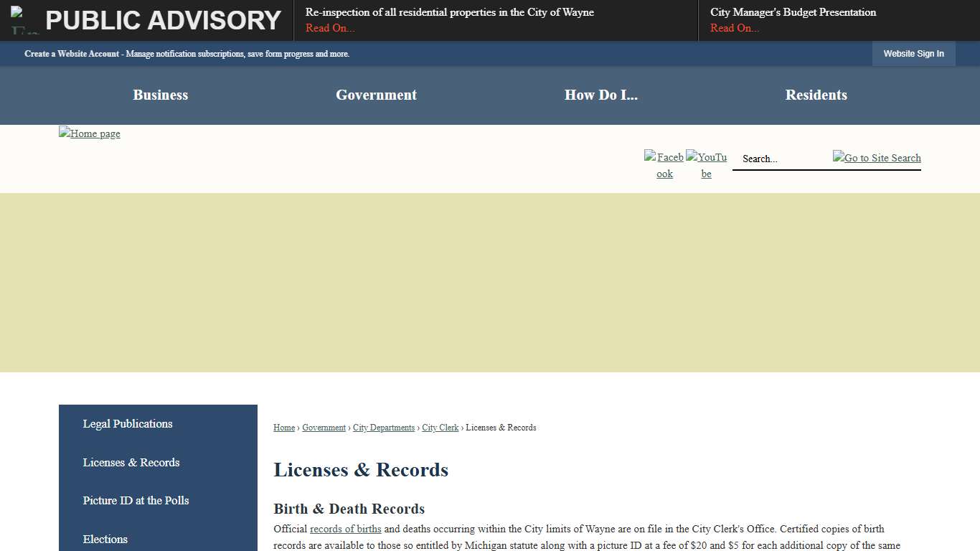The width and height of the screenshot is (980, 551).
Task: Expand the How Do I... menu
Action: [x=600, y=95]
